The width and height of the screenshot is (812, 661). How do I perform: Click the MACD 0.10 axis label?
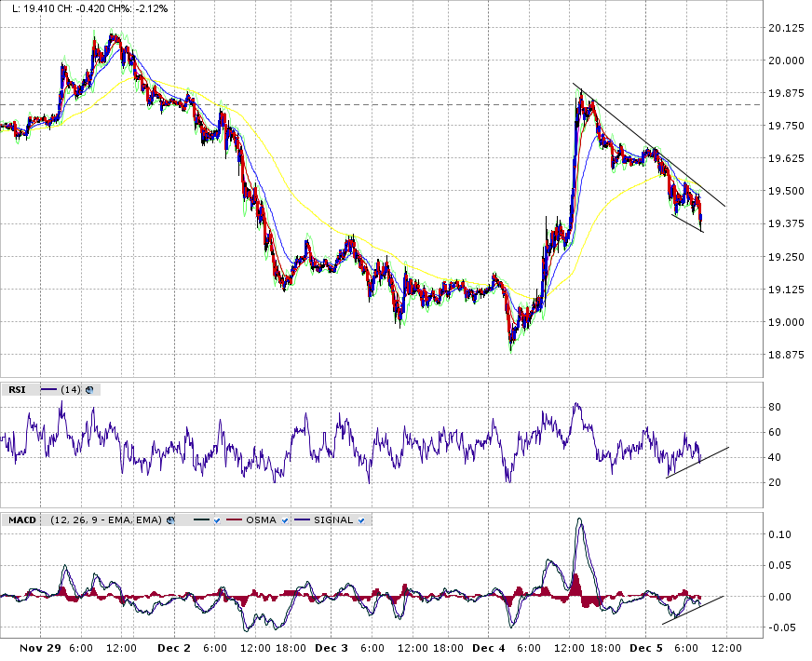(779, 534)
